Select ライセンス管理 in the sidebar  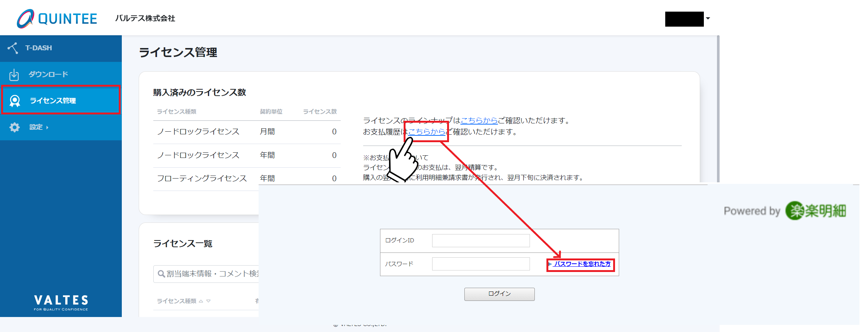click(x=53, y=101)
